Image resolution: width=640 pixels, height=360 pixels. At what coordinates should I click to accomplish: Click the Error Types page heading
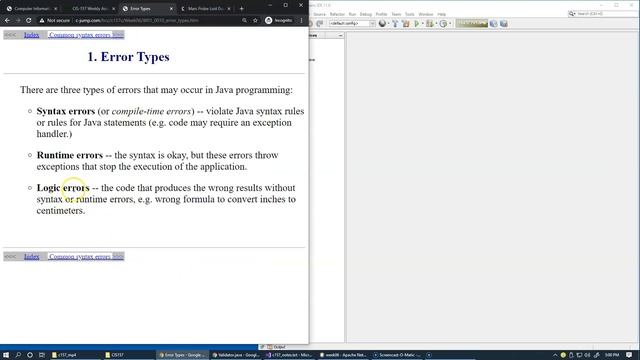pyautogui.click(x=128, y=57)
